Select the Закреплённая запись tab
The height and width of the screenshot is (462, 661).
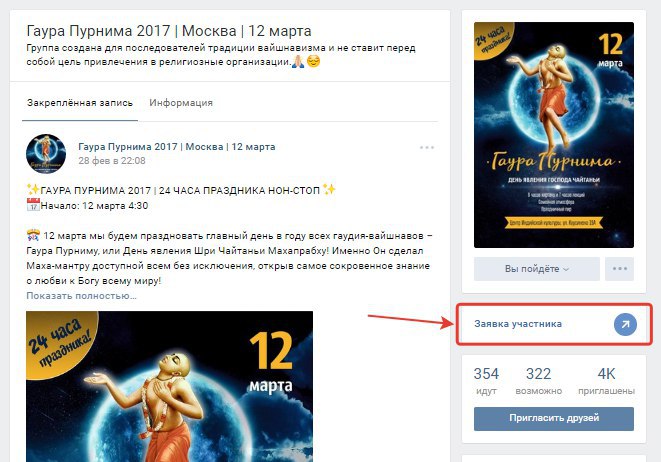coord(80,103)
